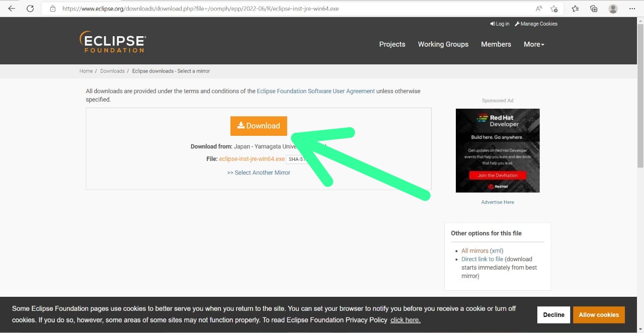Open the xml mirrors link

click(x=497, y=251)
